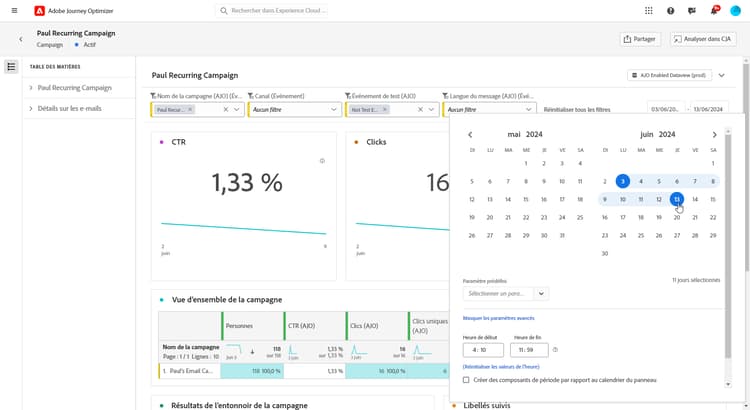Toggle the table of contents icon
Viewport: 750px width, 410px height.
(11, 66)
